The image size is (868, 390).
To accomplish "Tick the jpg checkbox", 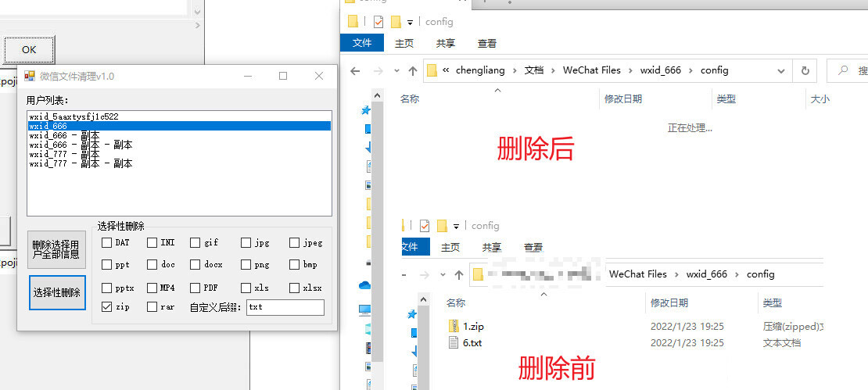I will click(x=246, y=242).
